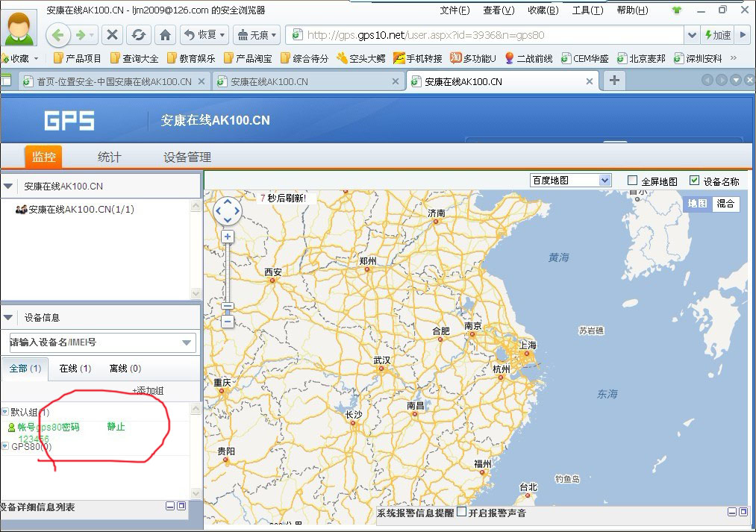The image size is (756, 532).
Task: Collapse the 设备信息 panel
Action: pos(8,317)
